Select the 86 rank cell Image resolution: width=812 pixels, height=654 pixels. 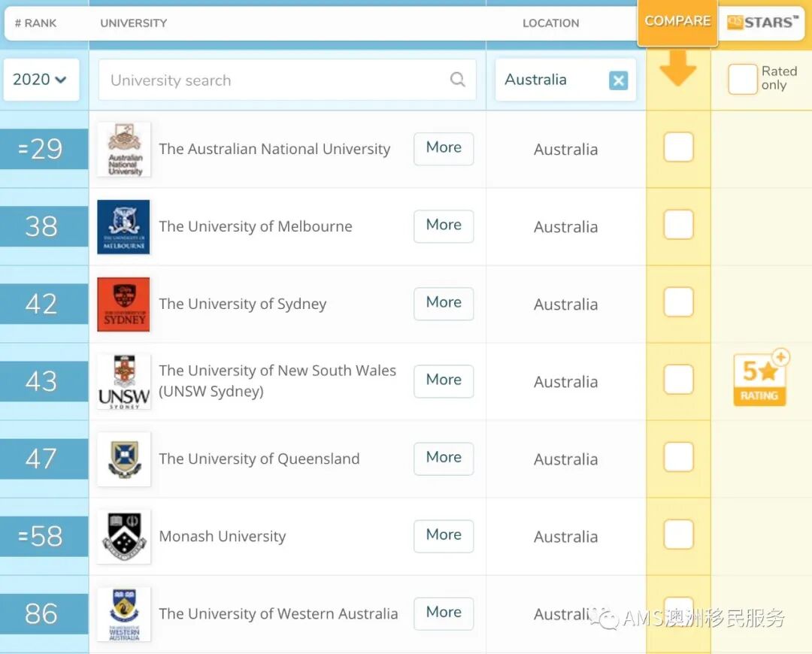[44, 613]
